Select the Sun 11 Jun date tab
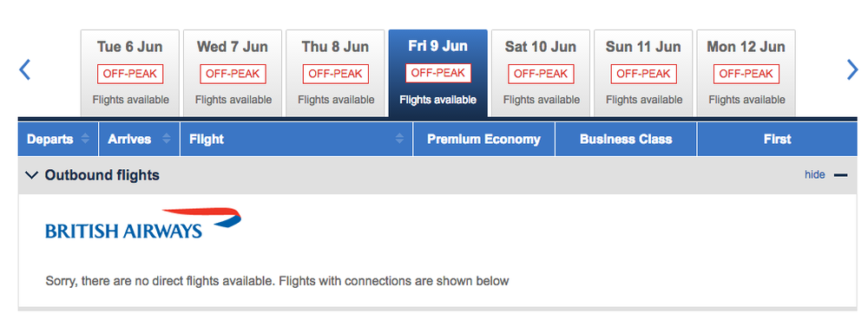868x320 pixels. coord(643,73)
